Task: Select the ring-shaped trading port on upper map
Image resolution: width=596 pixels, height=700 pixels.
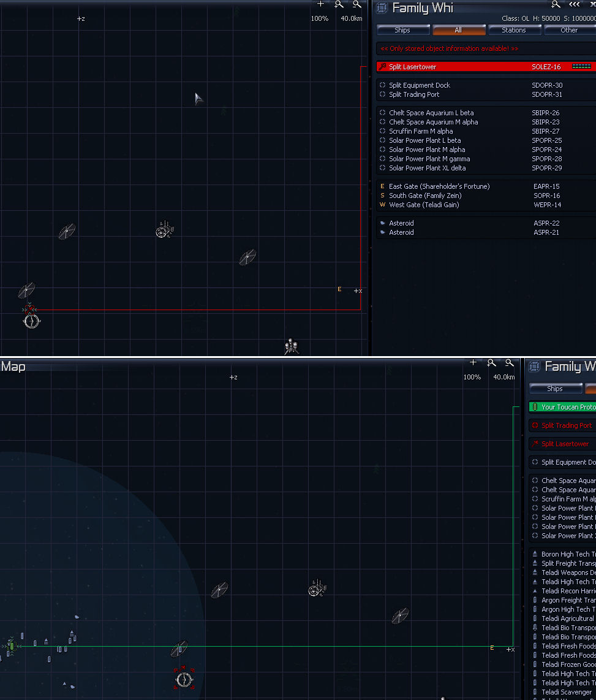Action: [31, 321]
